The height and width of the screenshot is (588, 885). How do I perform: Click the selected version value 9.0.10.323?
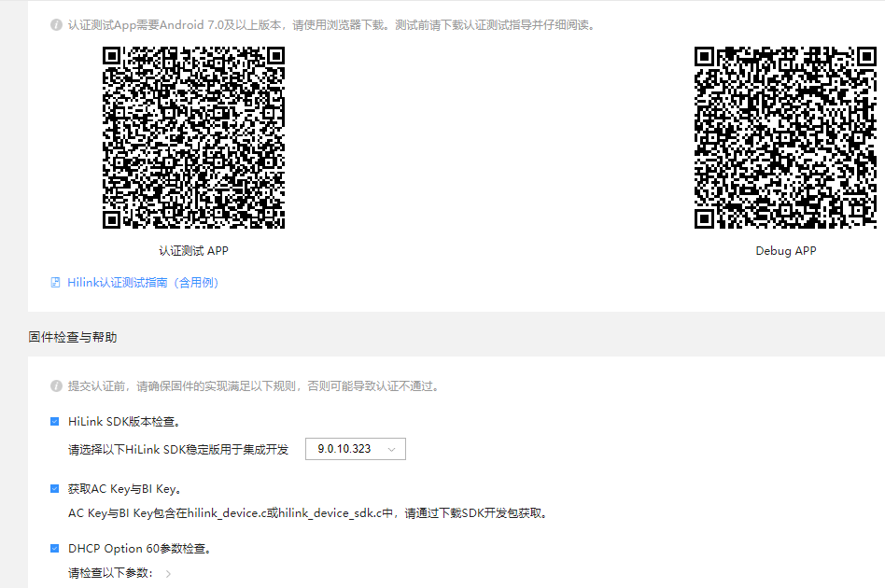pyautogui.click(x=345, y=449)
